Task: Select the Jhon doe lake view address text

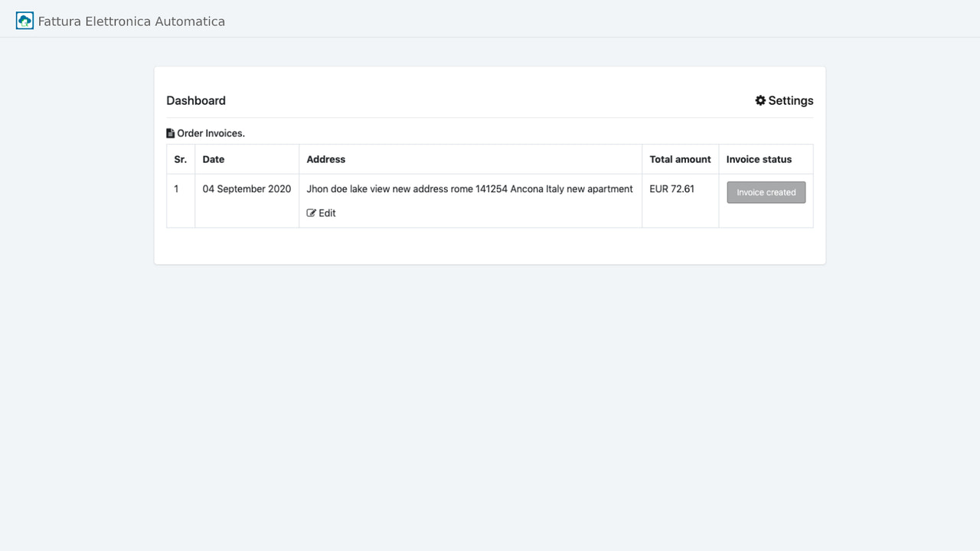Action: coord(470,189)
